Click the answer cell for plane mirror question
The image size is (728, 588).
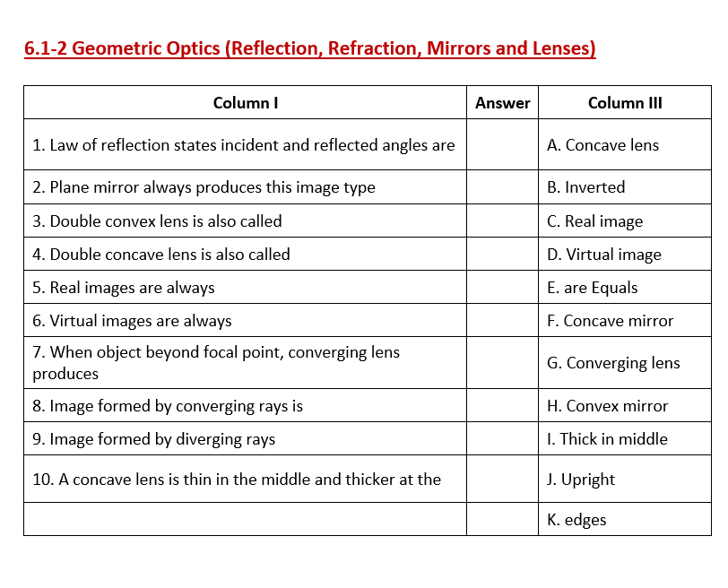(502, 187)
